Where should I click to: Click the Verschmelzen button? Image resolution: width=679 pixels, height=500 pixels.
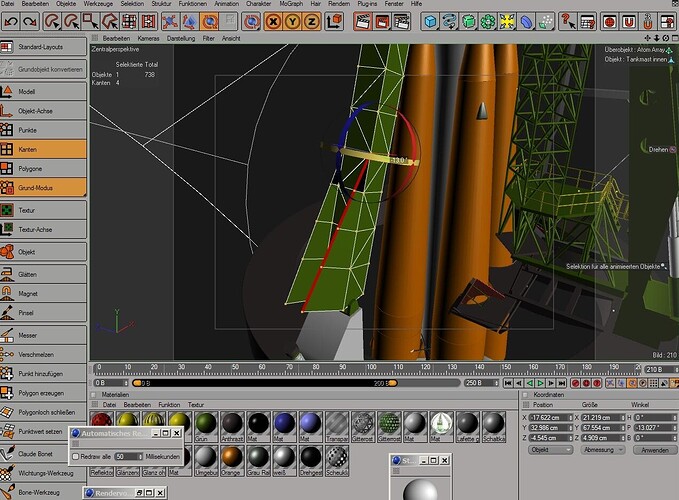tap(43, 355)
